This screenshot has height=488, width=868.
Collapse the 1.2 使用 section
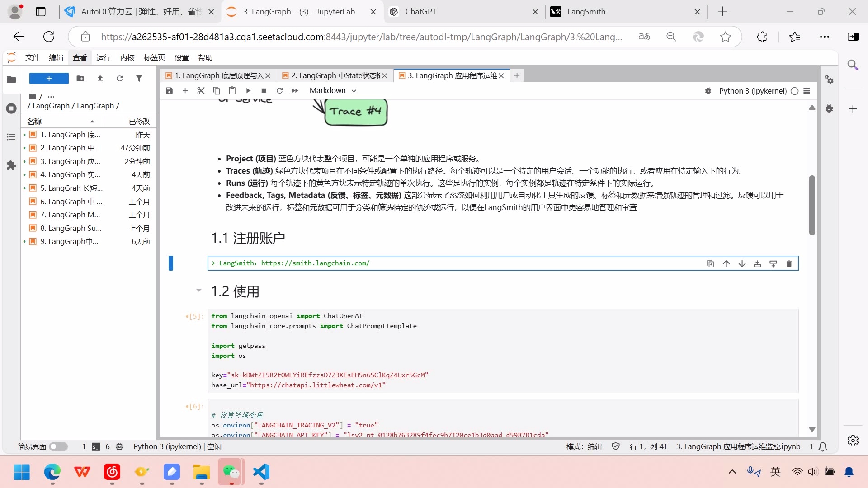(199, 291)
